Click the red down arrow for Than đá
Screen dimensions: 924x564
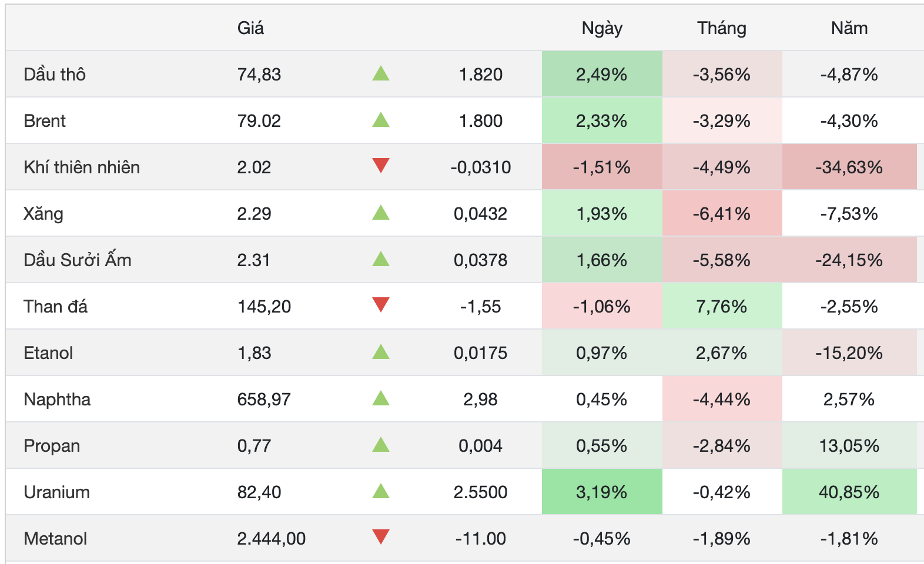pos(381,305)
